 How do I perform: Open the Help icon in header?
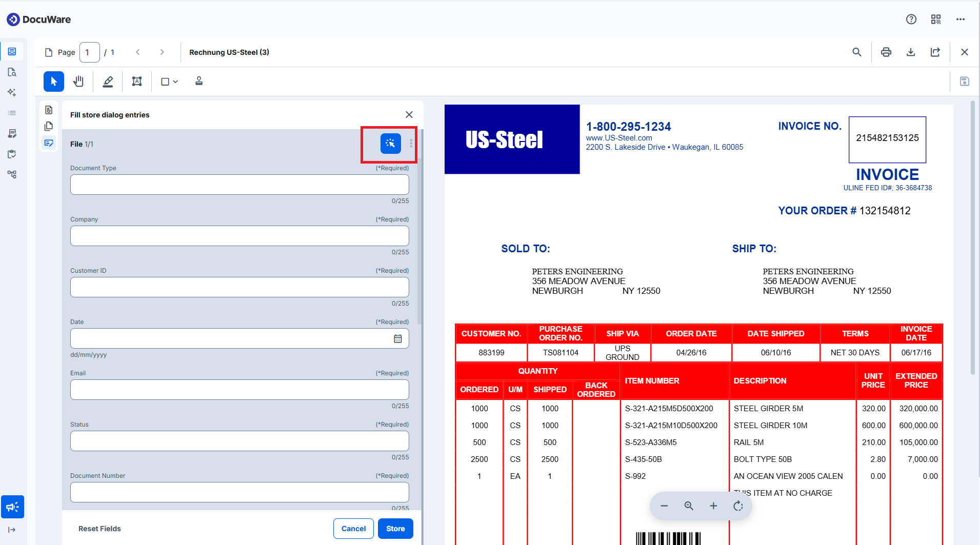point(911,19)
